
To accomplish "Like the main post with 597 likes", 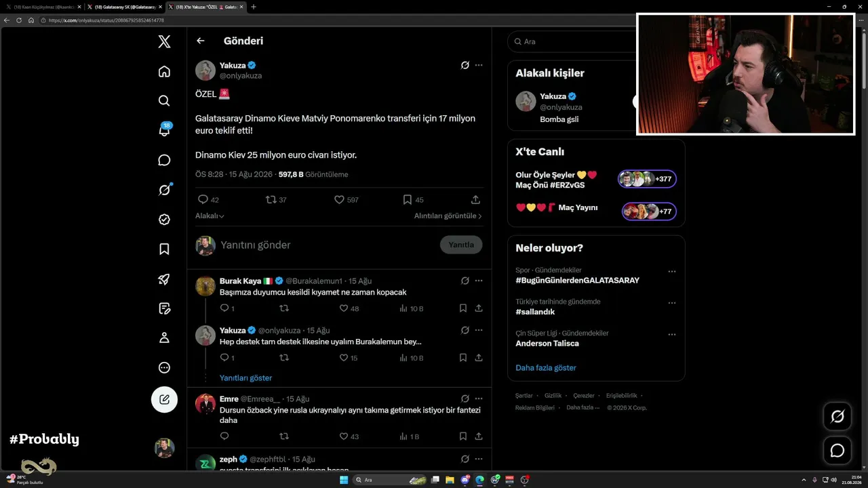I will (347, 200).
